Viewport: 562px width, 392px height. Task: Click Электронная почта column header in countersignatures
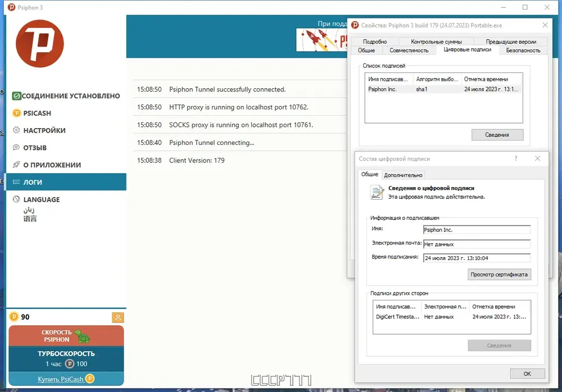click(x=445, y=307)
